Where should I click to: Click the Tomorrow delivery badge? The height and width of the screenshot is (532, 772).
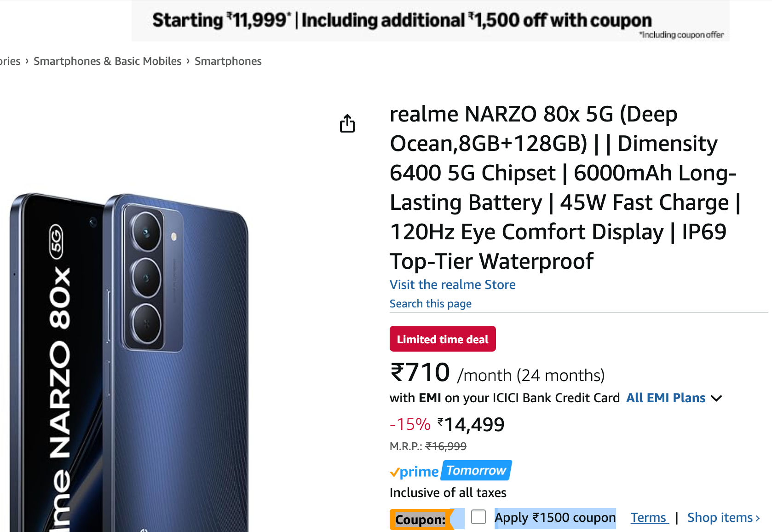pyautogui.click(x=477, y=470)
